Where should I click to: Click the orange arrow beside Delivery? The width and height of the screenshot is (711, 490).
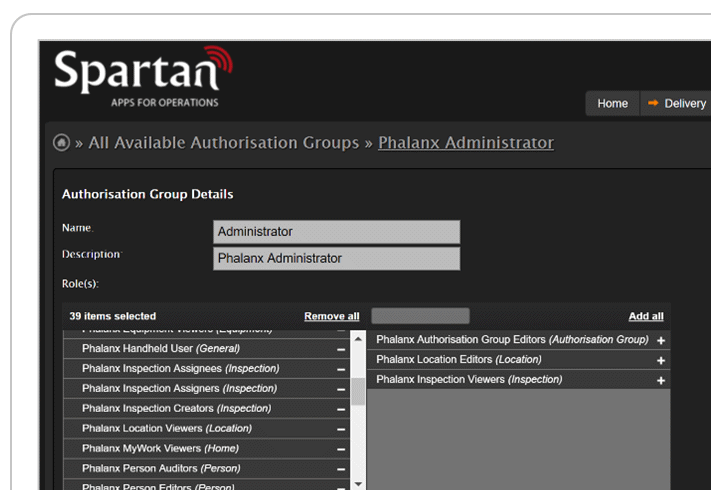point(653,103)
